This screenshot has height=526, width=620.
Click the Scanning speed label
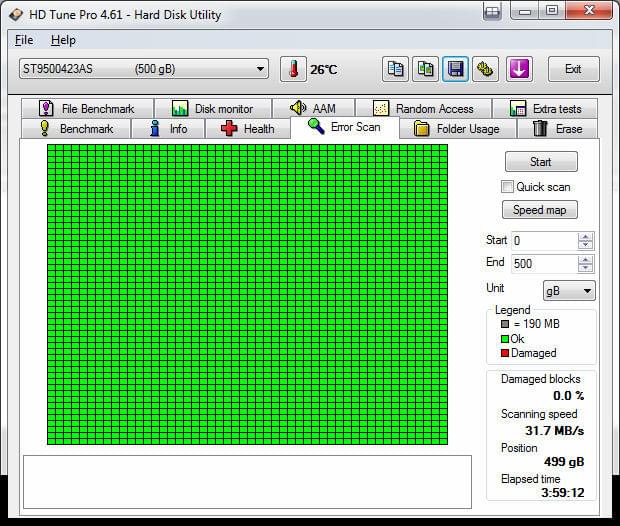(x=539, y=414)
